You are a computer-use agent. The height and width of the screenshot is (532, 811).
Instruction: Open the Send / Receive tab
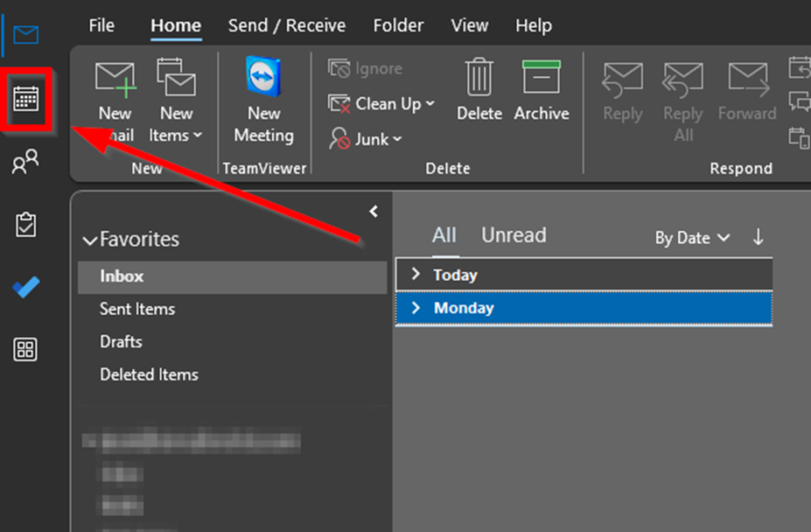287,25
